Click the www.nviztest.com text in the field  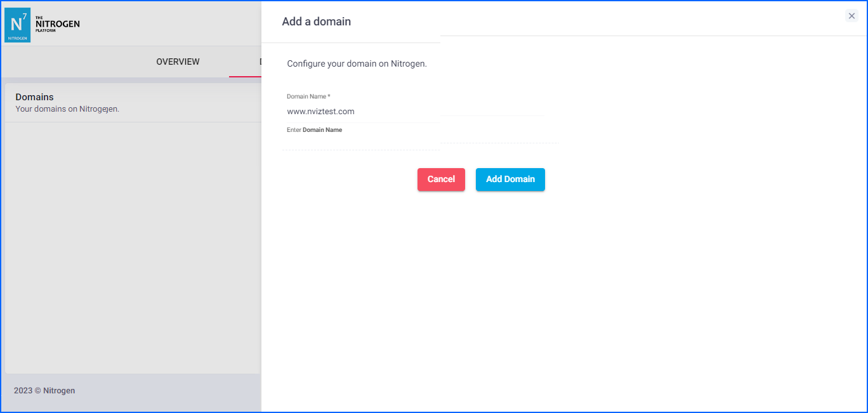tap(320, 112)
